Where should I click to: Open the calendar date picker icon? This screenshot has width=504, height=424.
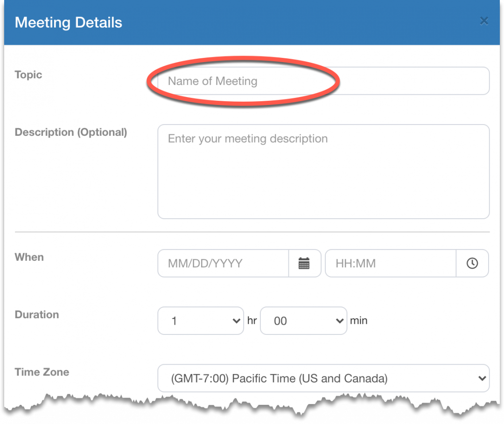[x=304, y=264]
